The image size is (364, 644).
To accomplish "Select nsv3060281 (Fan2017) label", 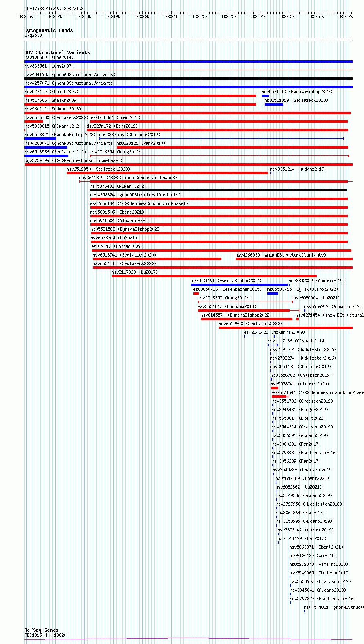I will click(296, 444).
